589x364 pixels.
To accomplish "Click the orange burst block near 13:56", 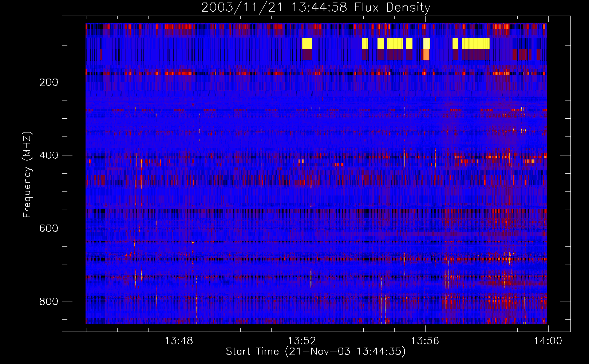I will point(426,55).
